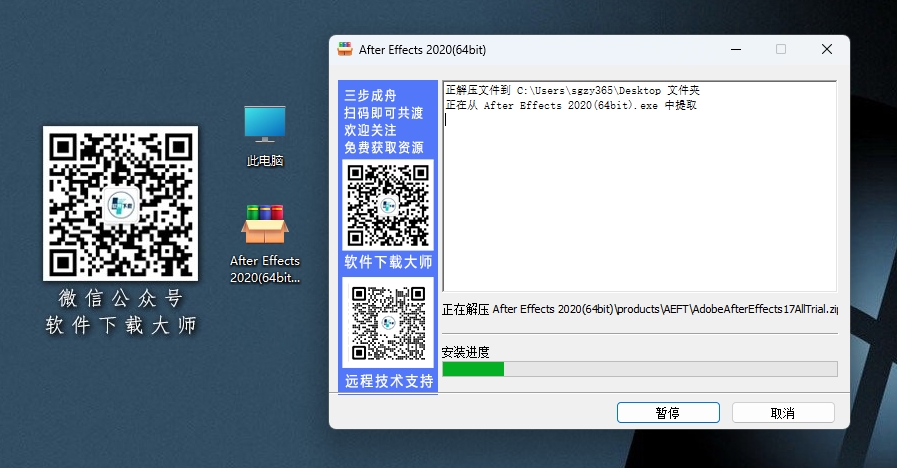Screen dimensions: 897x468
Task: Click the 免费获取资源 text in the sidebar
Action: coord(384,148)
